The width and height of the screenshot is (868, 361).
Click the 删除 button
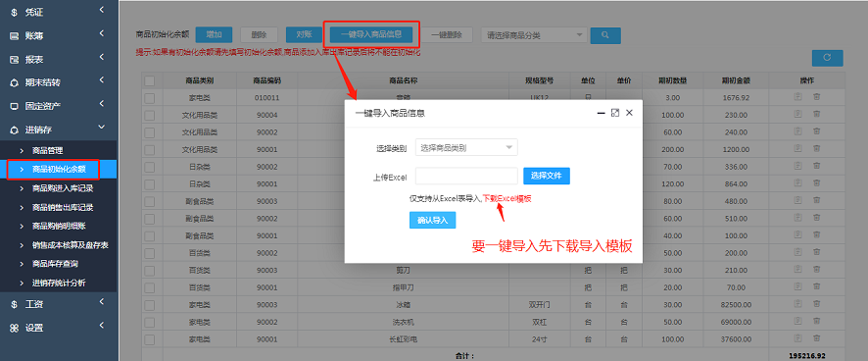pyautogui.click(x=259, y=34)
